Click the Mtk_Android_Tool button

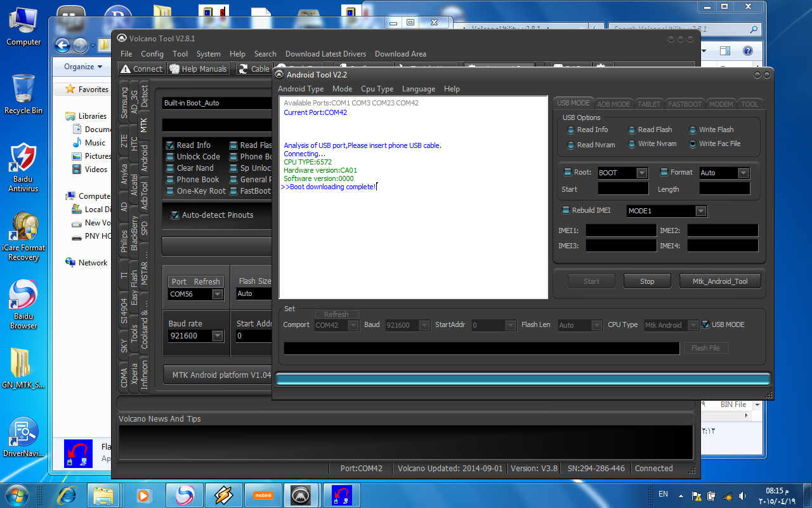point(720,281)
